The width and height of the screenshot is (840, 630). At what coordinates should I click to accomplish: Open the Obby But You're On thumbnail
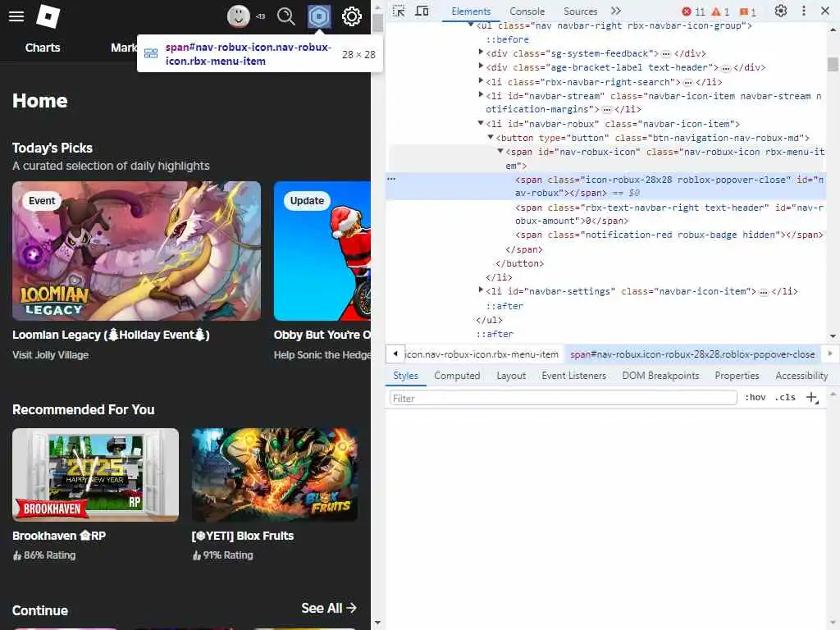(x=322, y=251)
